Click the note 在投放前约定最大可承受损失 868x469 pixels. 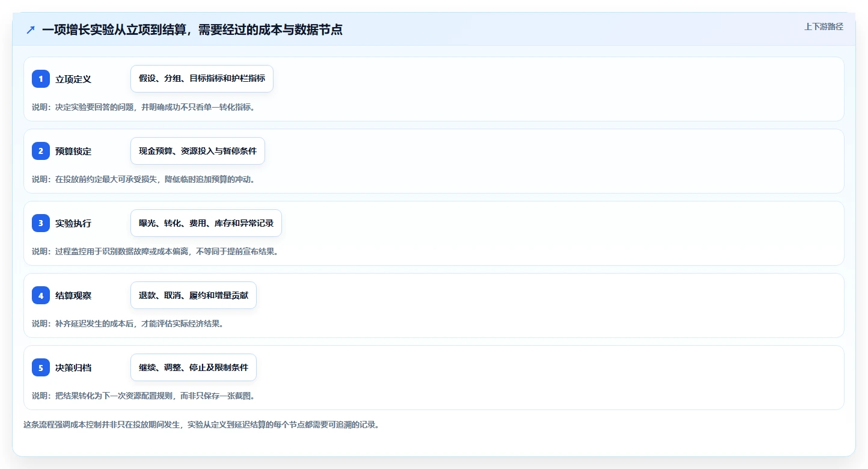(x=144, y=179)
